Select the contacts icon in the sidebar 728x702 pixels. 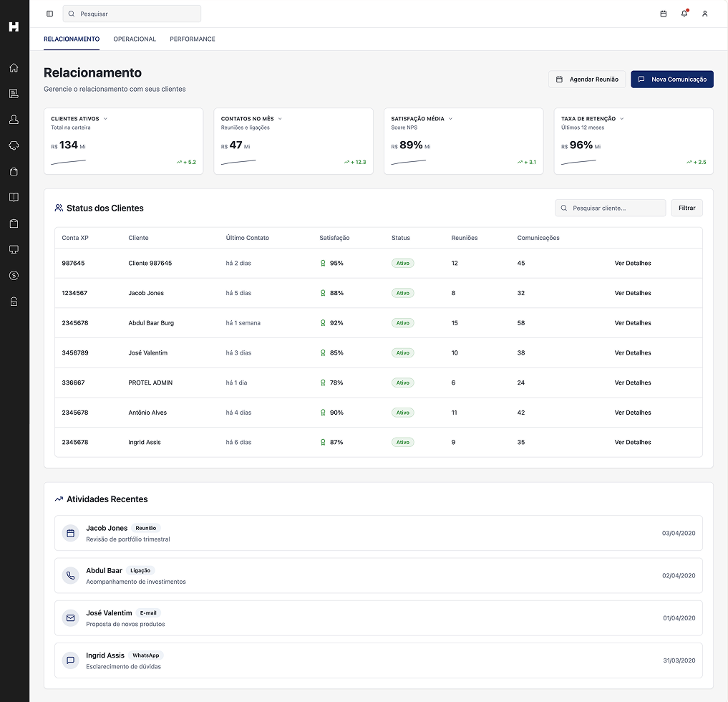coord(14,119)
